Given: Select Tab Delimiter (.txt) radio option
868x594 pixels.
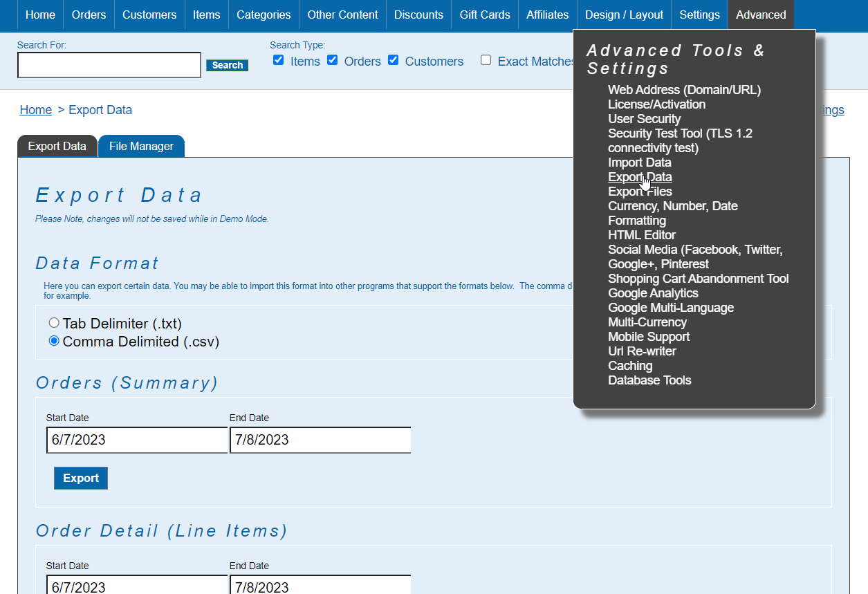Looking at the screenshot, I should [x=54, y=323].
